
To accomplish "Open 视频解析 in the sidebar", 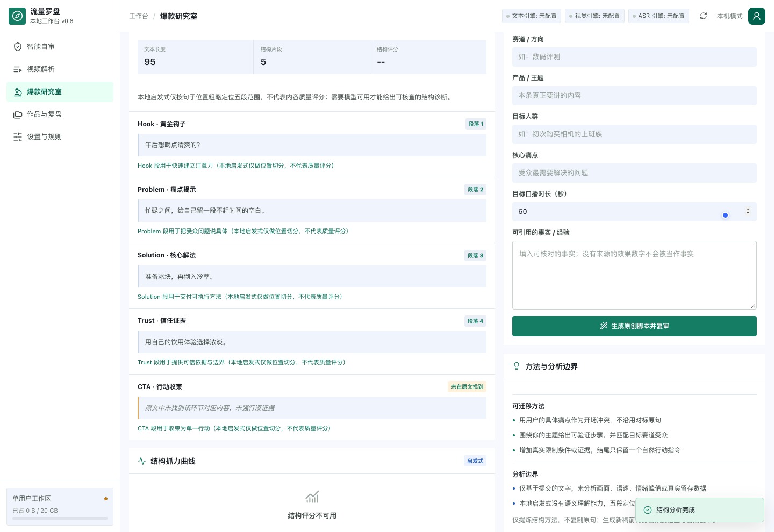I will (x=60, y=69).
